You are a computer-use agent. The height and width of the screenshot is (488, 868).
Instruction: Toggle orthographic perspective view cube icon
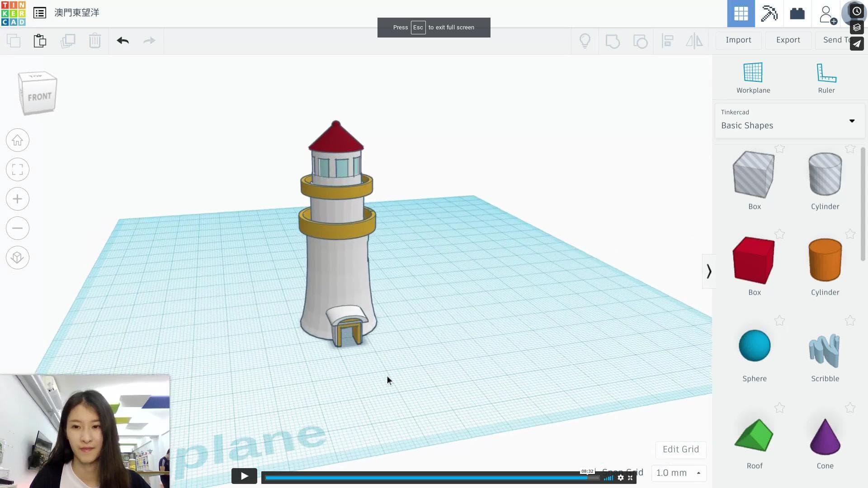(18, 258)
